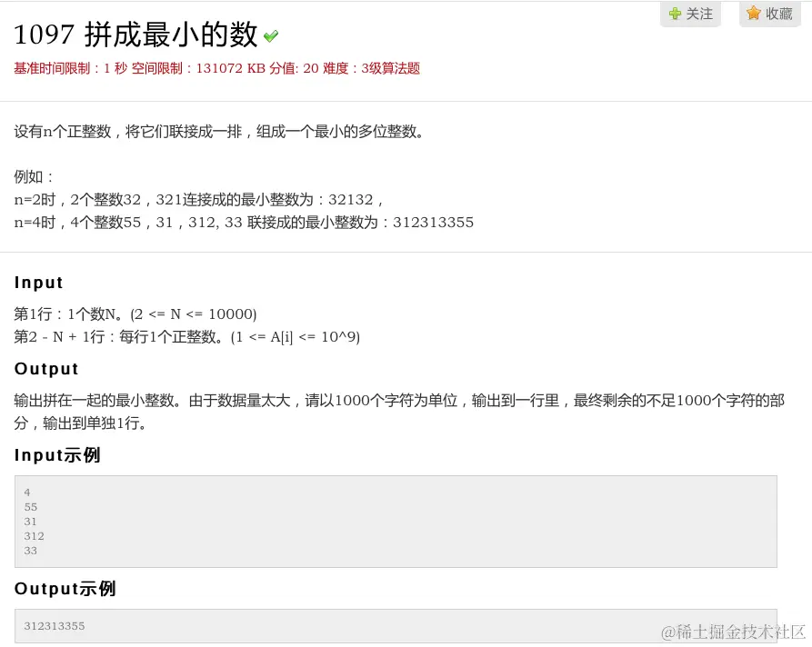812x647 pixels.
Task: Click the value 55 in the input sample
Action: tap(31, 507)
